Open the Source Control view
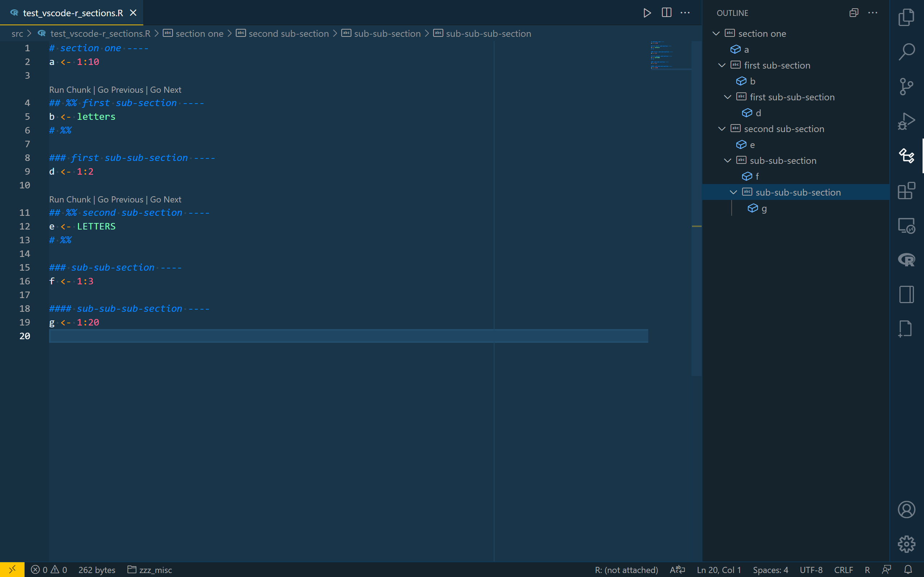This screenshot has width=924, height=577. pos(906,86)
